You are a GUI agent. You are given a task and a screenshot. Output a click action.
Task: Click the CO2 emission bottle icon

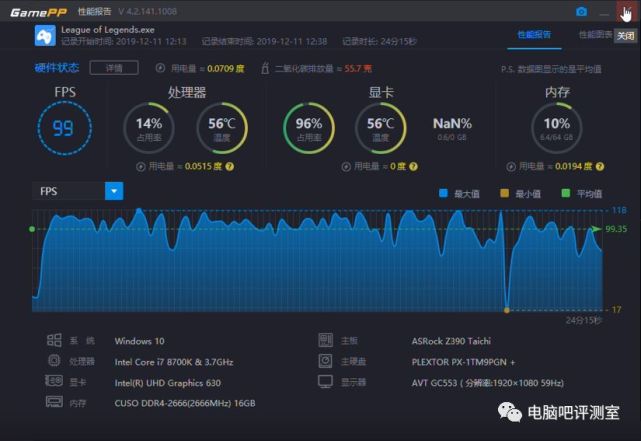click(x=265, y=68)
